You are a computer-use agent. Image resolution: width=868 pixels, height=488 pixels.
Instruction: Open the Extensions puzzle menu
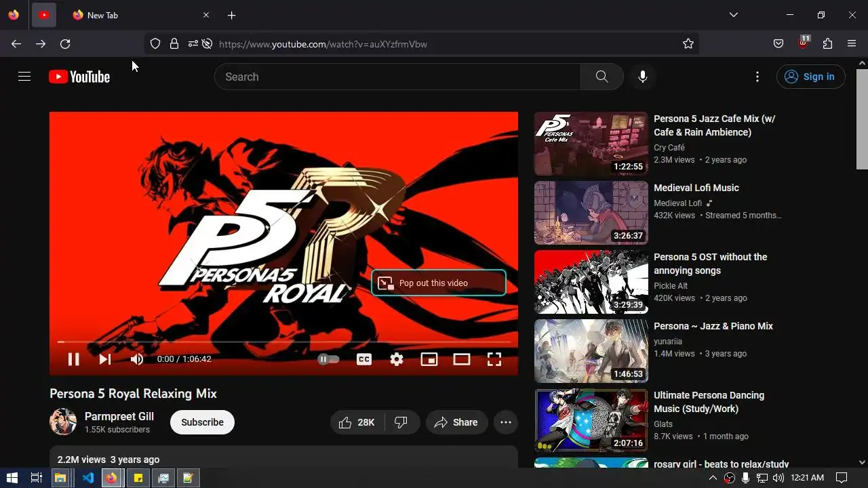point(827,44)
